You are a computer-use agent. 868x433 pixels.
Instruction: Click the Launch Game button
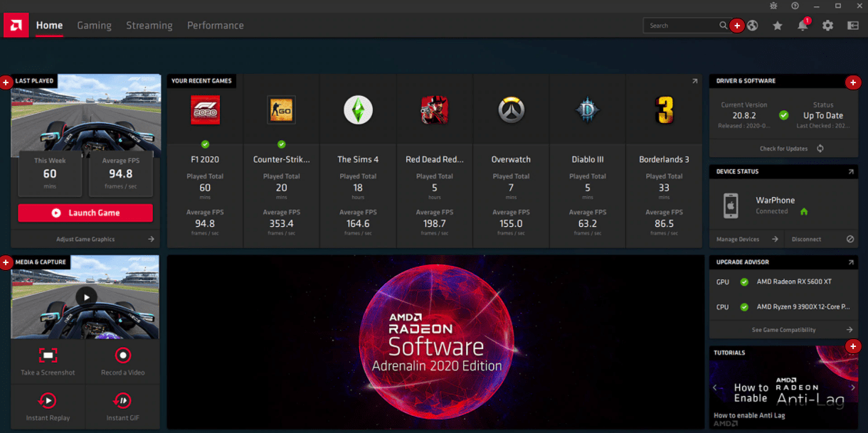coord(85,213)
